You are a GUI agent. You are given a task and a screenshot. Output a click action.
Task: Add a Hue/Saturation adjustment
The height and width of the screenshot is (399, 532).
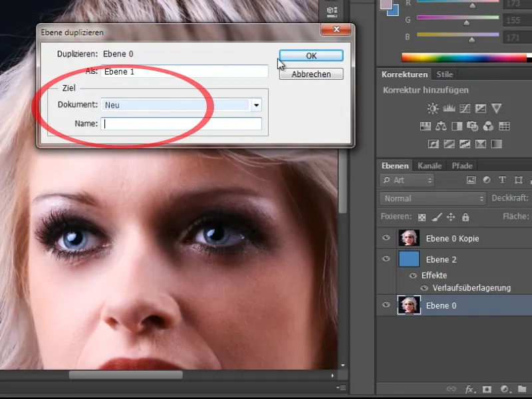(x=426, y=126)
